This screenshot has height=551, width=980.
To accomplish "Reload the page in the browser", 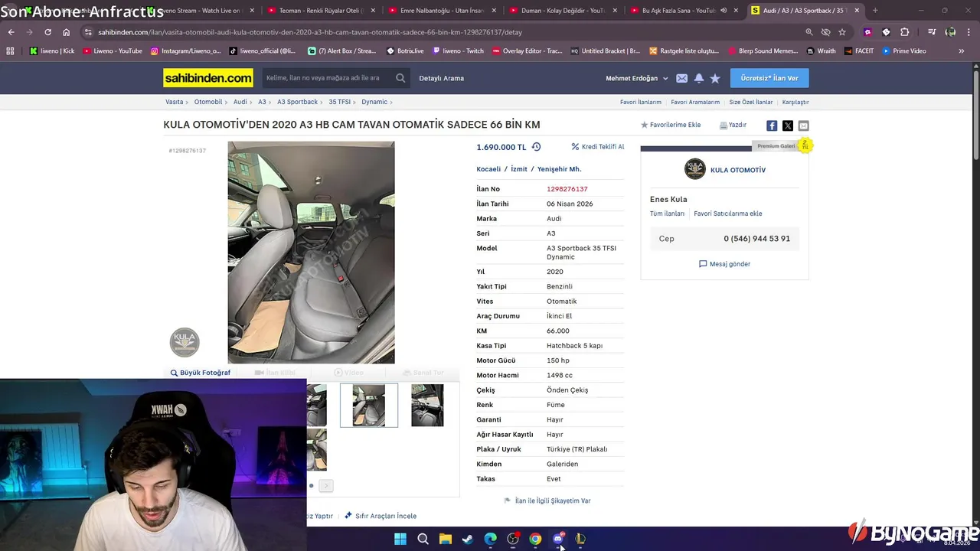I will click(x=47, y=32).
